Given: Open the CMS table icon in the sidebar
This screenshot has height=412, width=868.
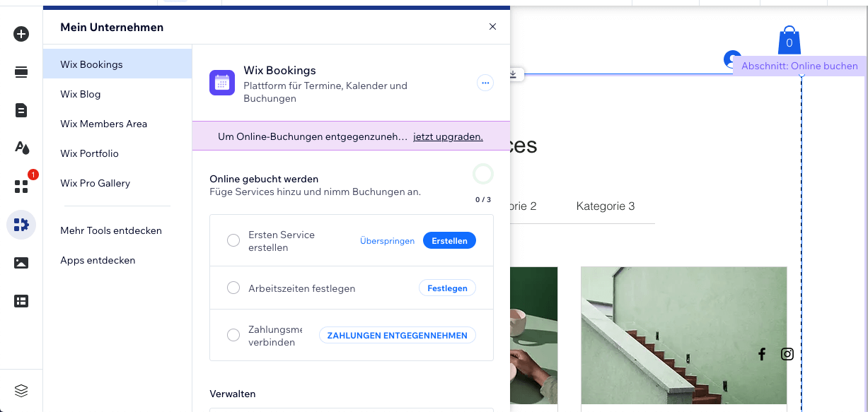Looking at the screenshot, I should [x=21, y=301].
